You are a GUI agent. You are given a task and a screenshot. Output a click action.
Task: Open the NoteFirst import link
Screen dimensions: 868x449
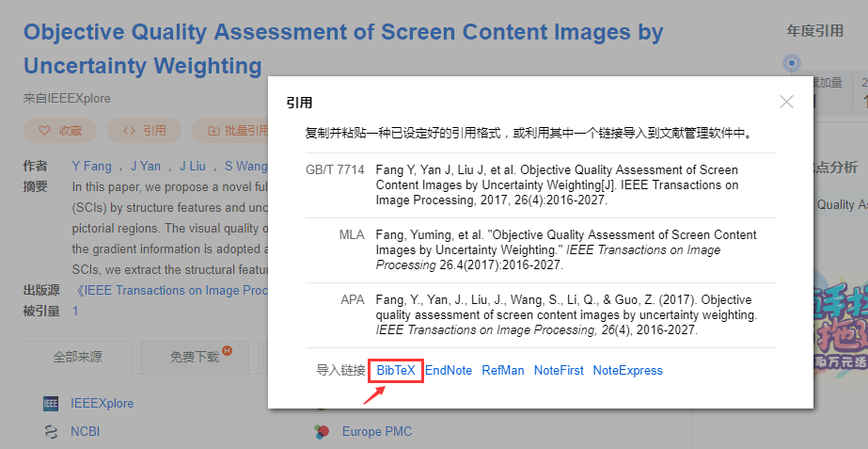coord(559,370)
